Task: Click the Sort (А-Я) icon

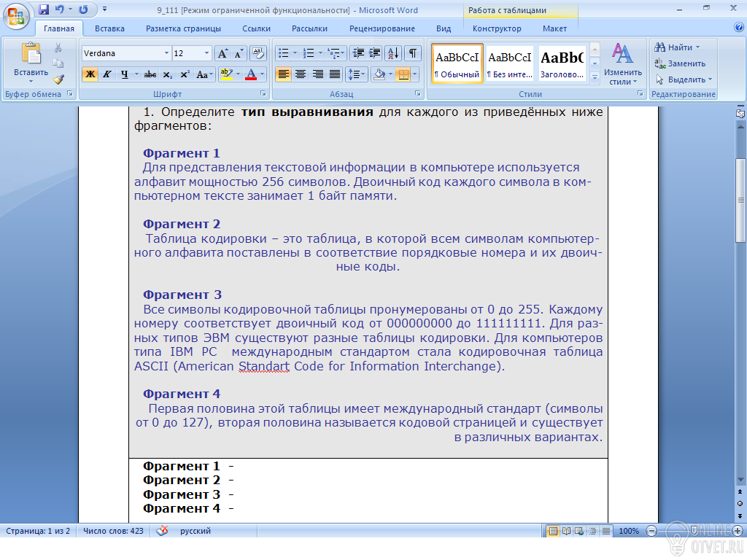Action: pyautogui.click(x=393, y=53)
